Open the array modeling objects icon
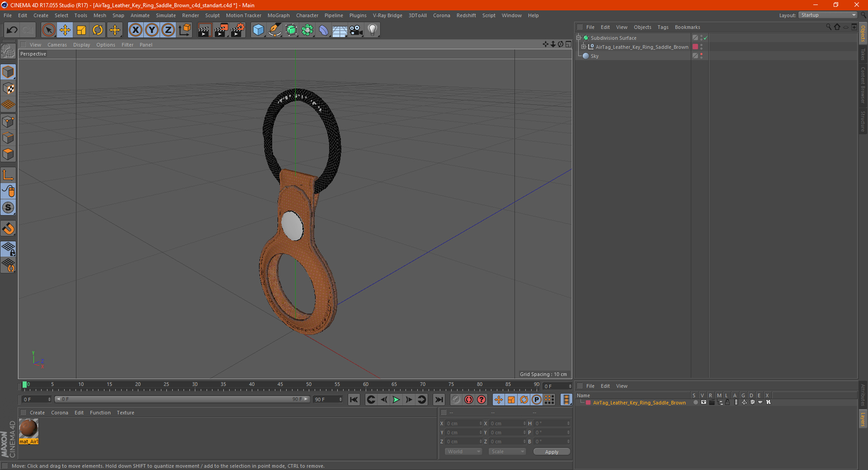The width and height of the screenshot is (868, 470). [307, 30]
